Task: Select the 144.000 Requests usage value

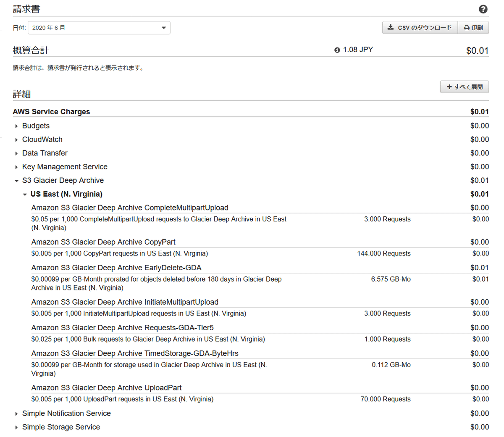Action: 384,253
